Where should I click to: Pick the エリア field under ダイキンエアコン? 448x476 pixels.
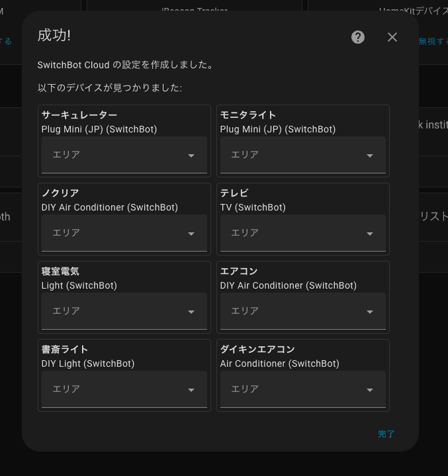(x=291, y=389)
